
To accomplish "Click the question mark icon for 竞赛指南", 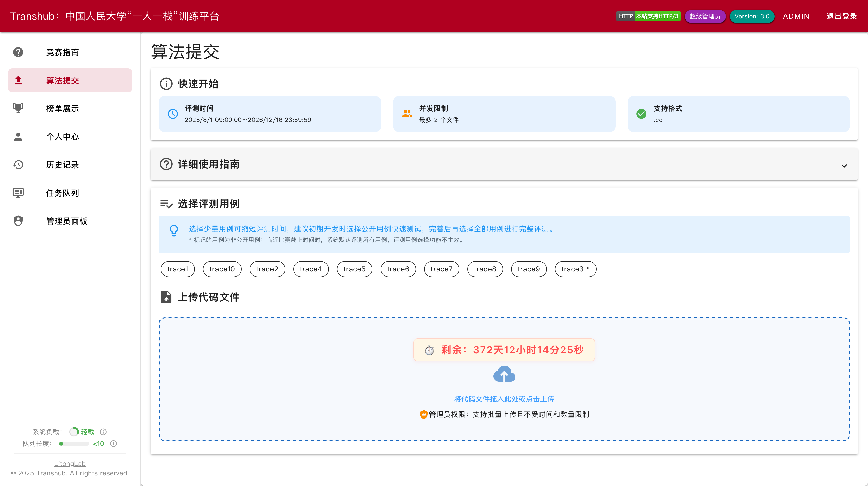I will [18, 52].
